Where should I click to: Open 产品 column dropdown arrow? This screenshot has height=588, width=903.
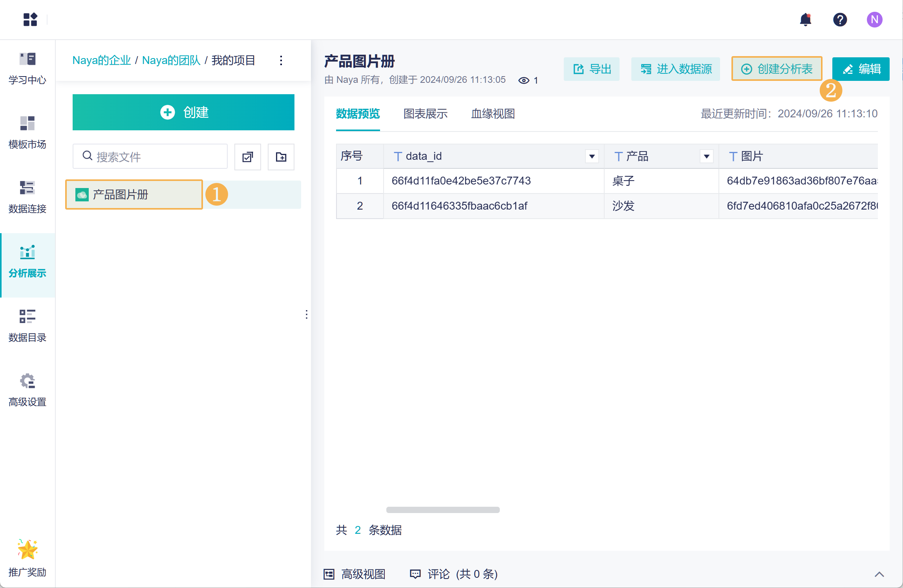(706, 156)
